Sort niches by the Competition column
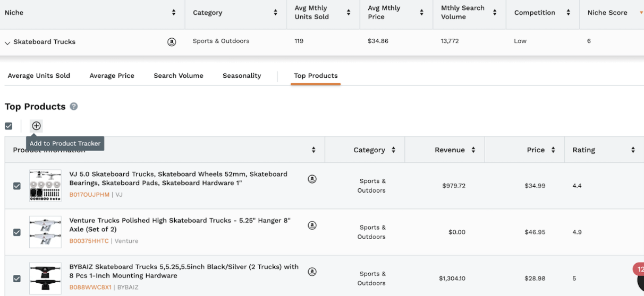Image resolution: width=644 pixels, height=296 pixels. 568,13
